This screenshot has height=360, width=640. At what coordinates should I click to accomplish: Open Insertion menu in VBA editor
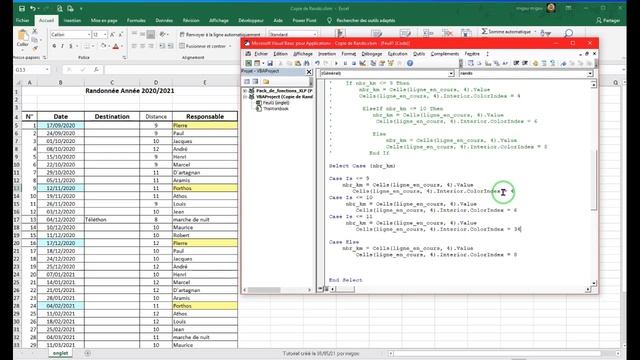pyautogui.click(x=327, y=53)
